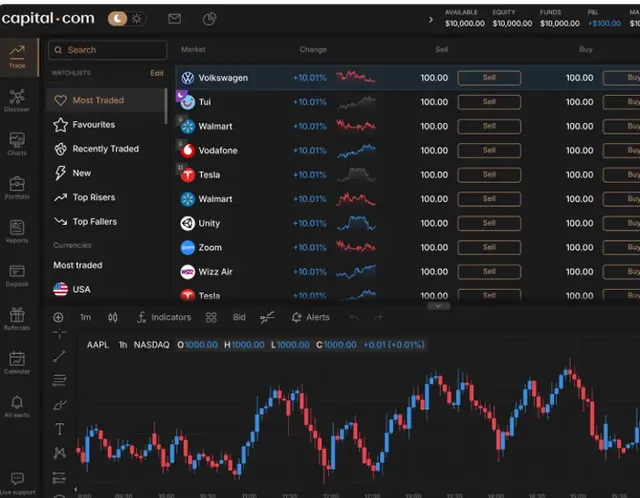Open Unity sparkline chart
640x498 pixels.
[x=356, y=223]
